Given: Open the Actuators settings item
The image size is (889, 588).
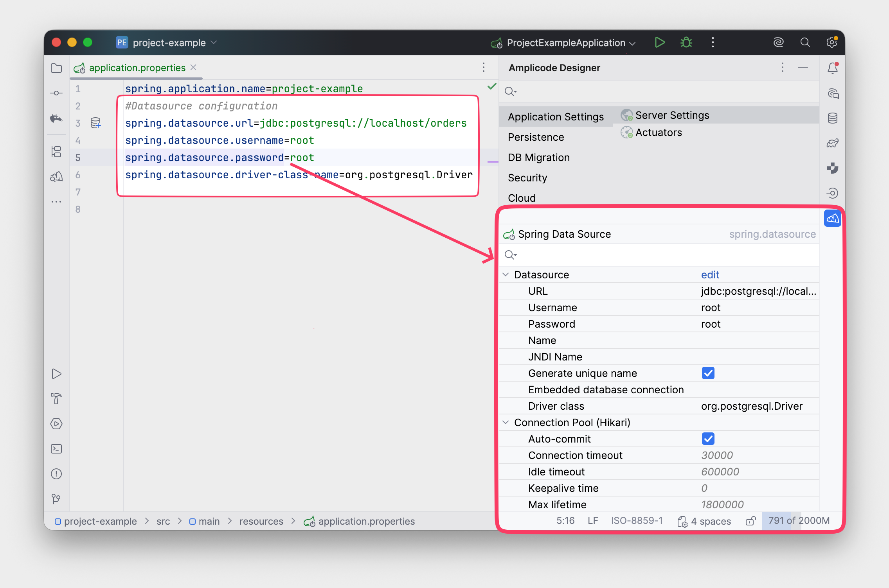Looking at the screenshot, I should tap(658, 133).
